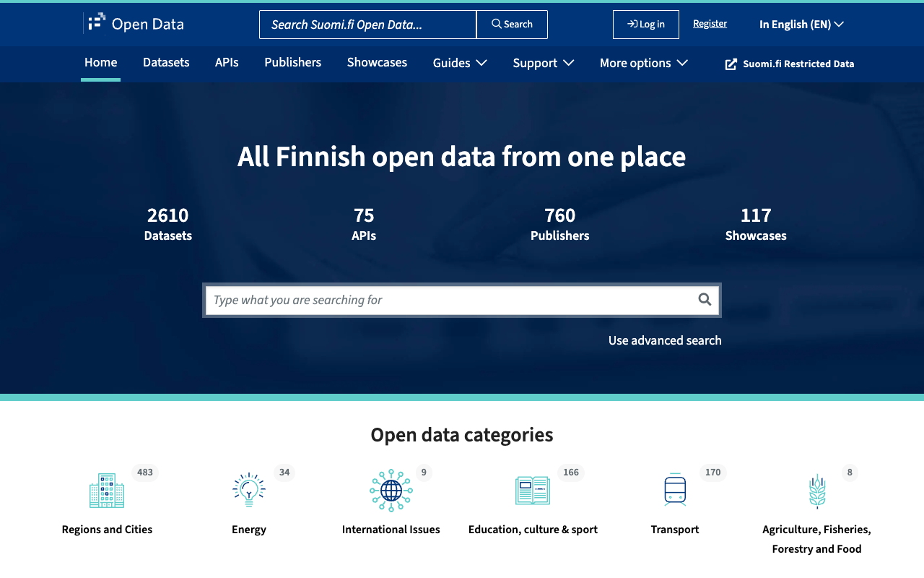924x578 pixels.
Task: Click the Open Data logo
Action: (134, 24)
